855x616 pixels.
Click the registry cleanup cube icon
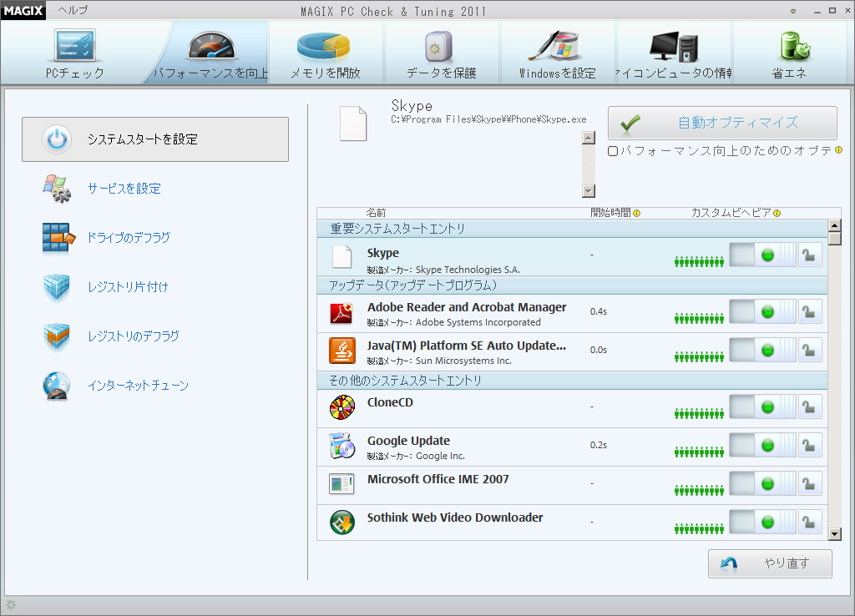tap(57, 287)
